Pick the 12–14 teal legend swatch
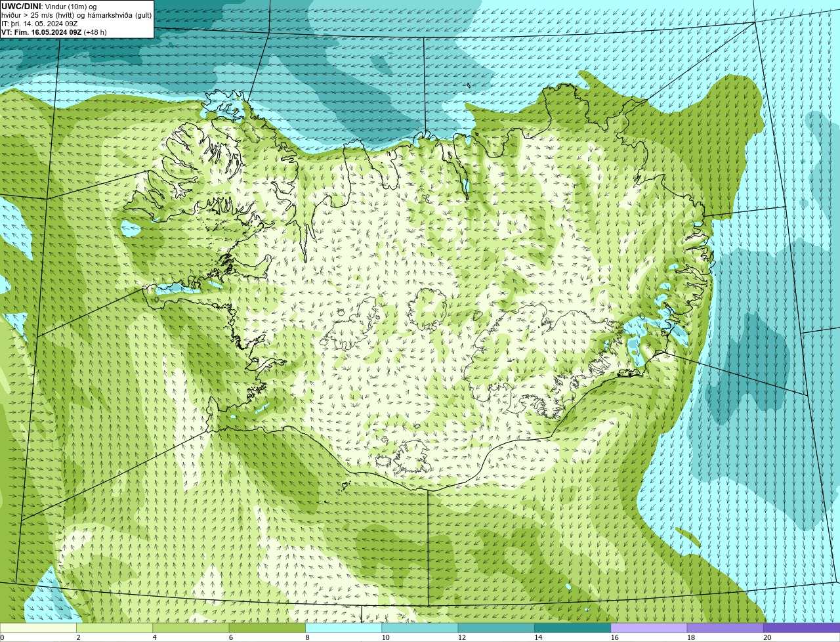Image resolution: width=840 pixels, height=642 pixels. [x=496, y=628]
